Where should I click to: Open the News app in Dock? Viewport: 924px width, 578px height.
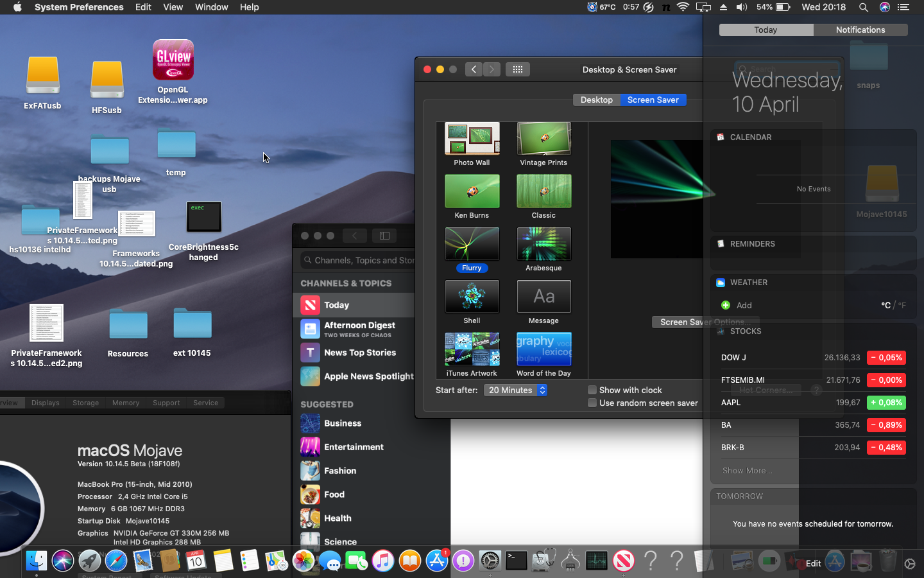click(624, 561)
